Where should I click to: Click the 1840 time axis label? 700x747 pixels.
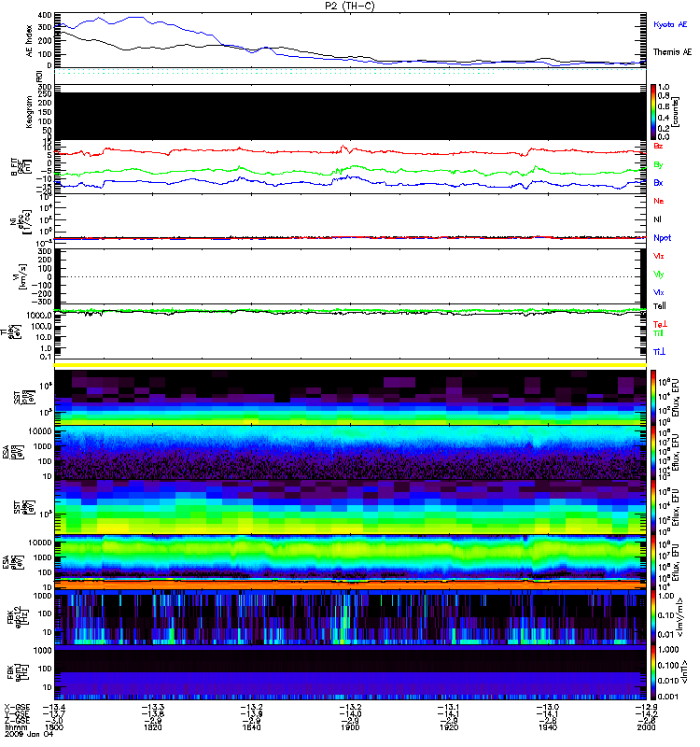(251, 727)
